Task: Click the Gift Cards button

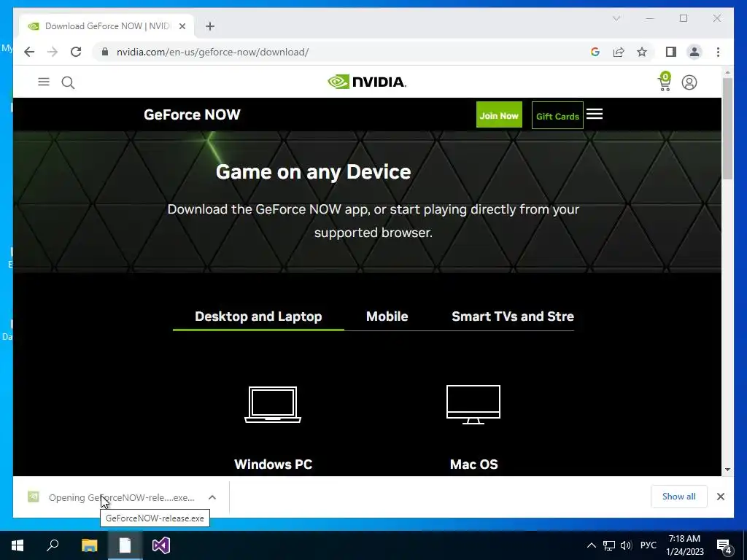Action: pos(557,115)
